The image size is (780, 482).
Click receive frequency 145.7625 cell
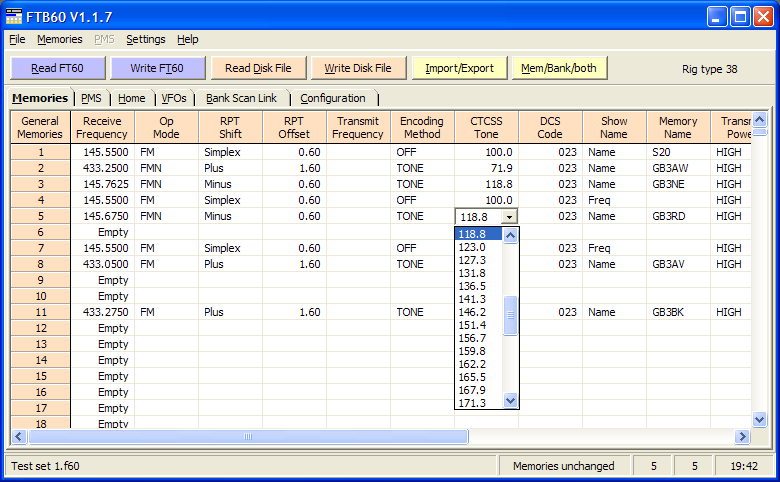point(102,184)
